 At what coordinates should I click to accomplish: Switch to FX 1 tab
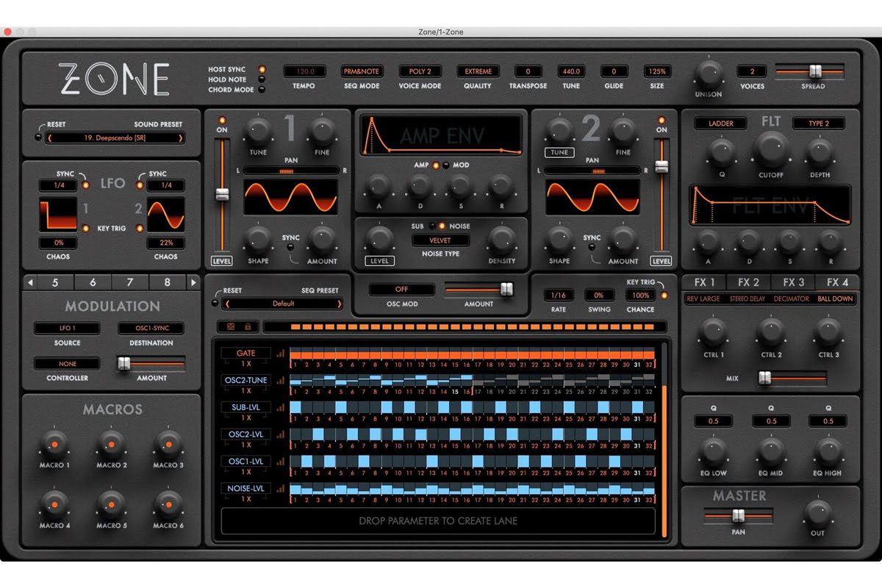point(705,282)
